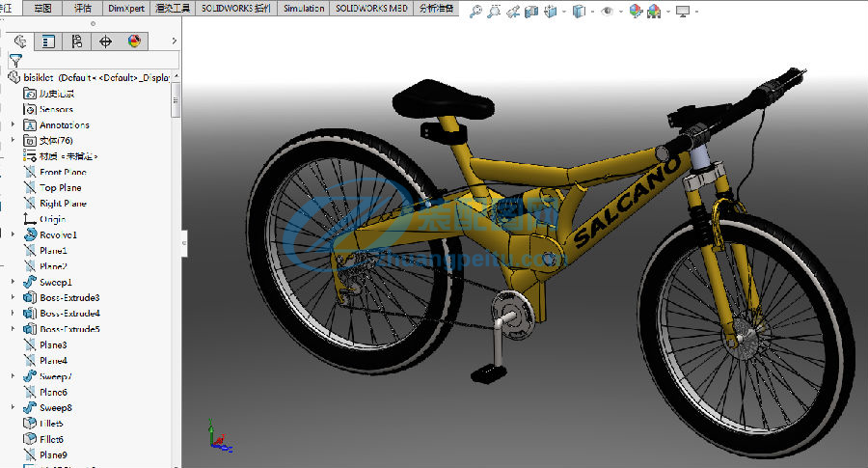
Task: Switch to the Simulation tab
Action: (x=304, y=9)
